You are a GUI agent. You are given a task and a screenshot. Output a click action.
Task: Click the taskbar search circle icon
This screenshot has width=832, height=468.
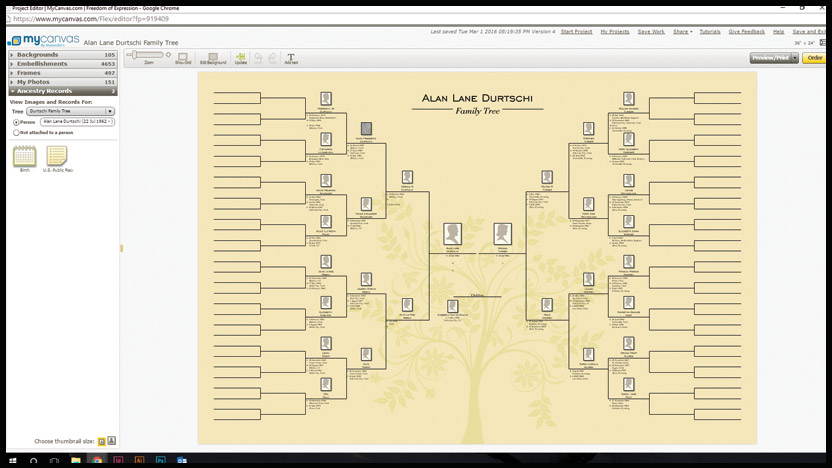(33, 461)
